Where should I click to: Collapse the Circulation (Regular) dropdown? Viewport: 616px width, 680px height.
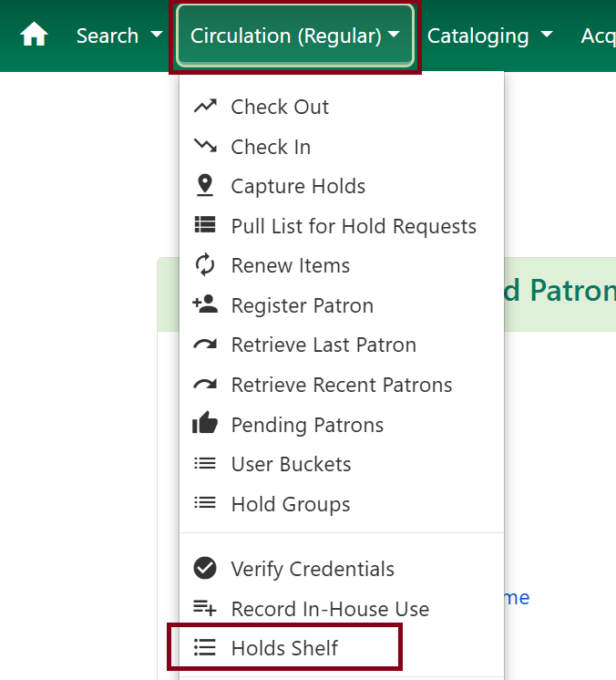(294, 36)
